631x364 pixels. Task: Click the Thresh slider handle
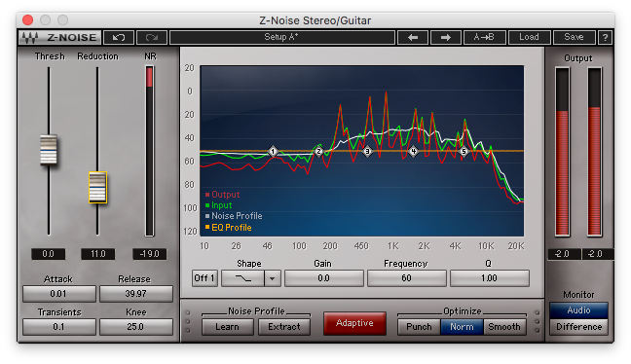49,150
